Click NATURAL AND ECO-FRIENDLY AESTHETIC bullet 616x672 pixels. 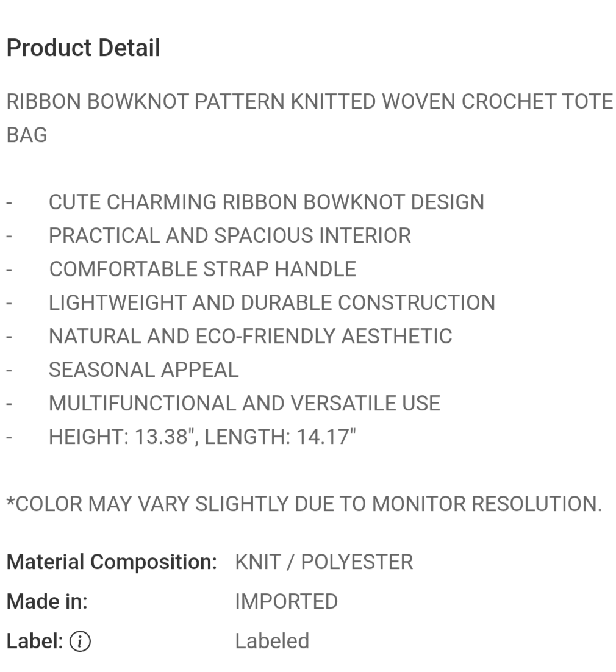(x=250, y=336)
